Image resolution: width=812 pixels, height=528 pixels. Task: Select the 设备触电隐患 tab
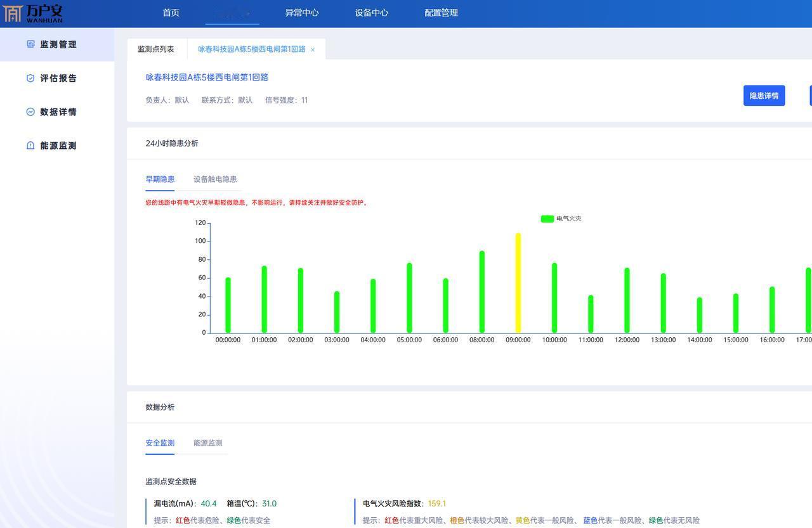tap(215, 179)
